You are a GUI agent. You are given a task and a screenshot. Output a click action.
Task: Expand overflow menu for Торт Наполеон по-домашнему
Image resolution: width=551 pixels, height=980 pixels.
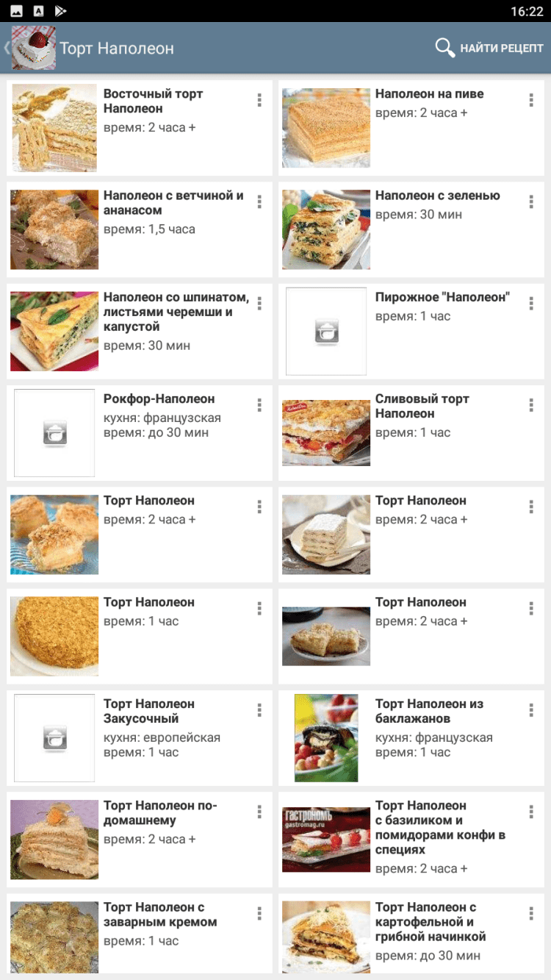coord(259,812)
